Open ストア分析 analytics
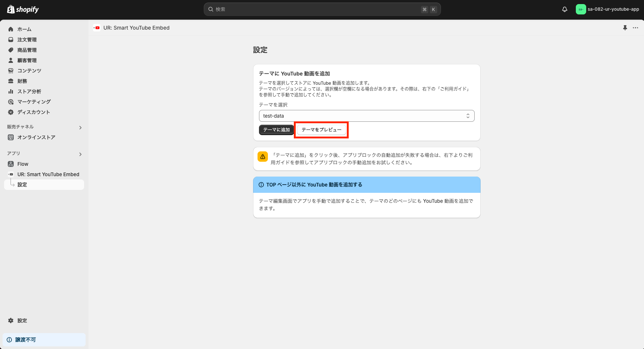 tap(30, 91)
